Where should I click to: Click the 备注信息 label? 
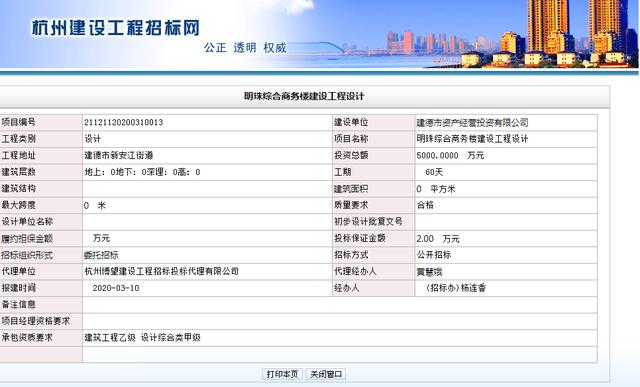(x=18, y=305)
